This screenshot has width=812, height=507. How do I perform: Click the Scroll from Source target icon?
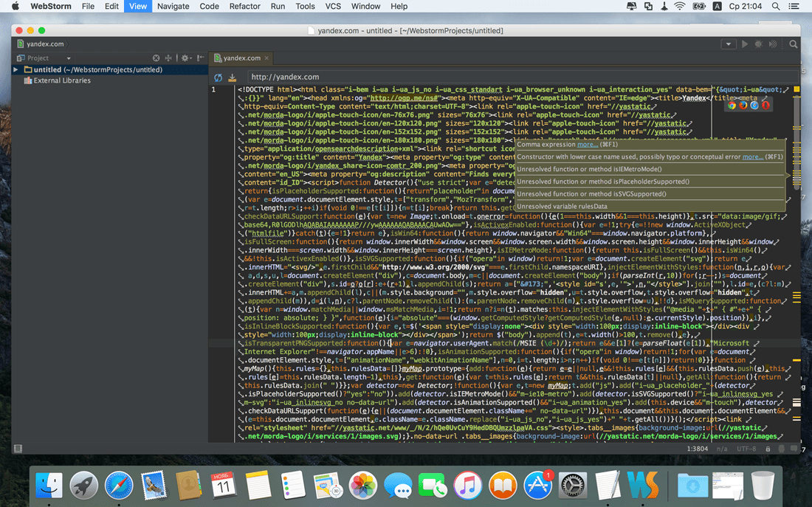pos(156,58)
